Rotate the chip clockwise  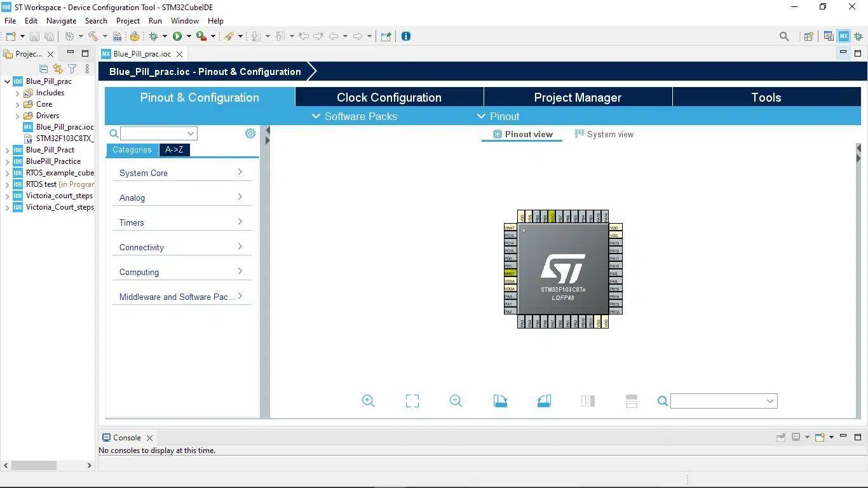pyautogui.click(x=500, y=401)
